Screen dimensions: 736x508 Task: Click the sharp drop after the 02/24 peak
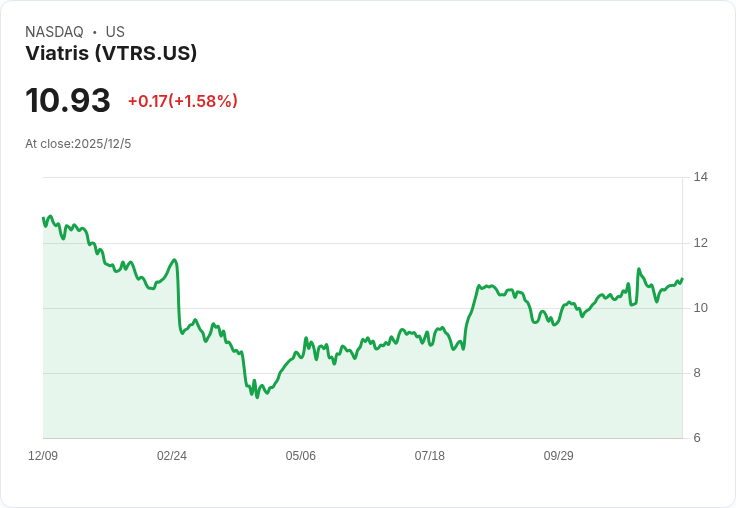(178, 296)
